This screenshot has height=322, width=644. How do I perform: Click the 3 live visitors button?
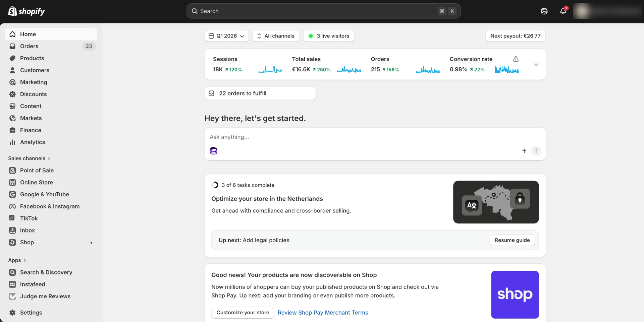click(x=329, y=36)
